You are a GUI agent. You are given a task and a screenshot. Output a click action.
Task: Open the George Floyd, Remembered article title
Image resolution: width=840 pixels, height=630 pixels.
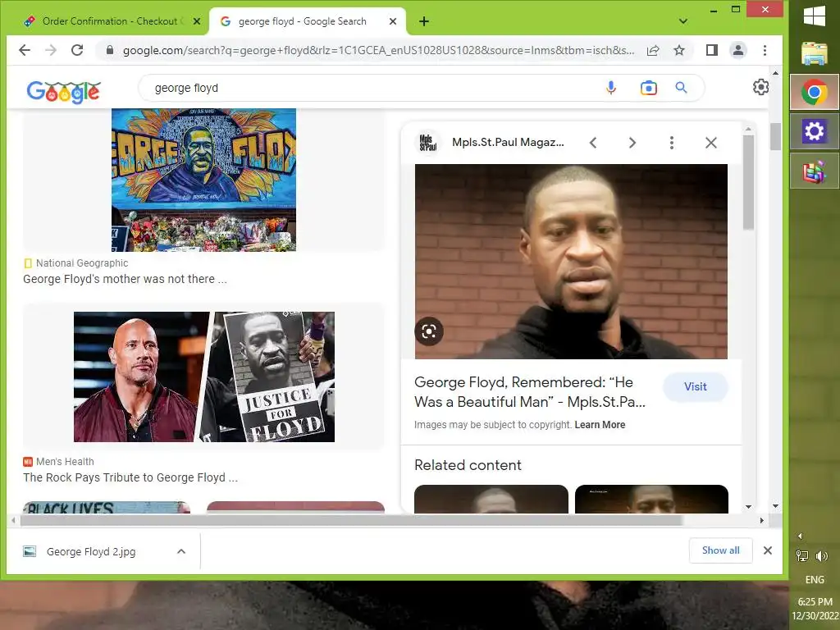[x=530, y=392]
